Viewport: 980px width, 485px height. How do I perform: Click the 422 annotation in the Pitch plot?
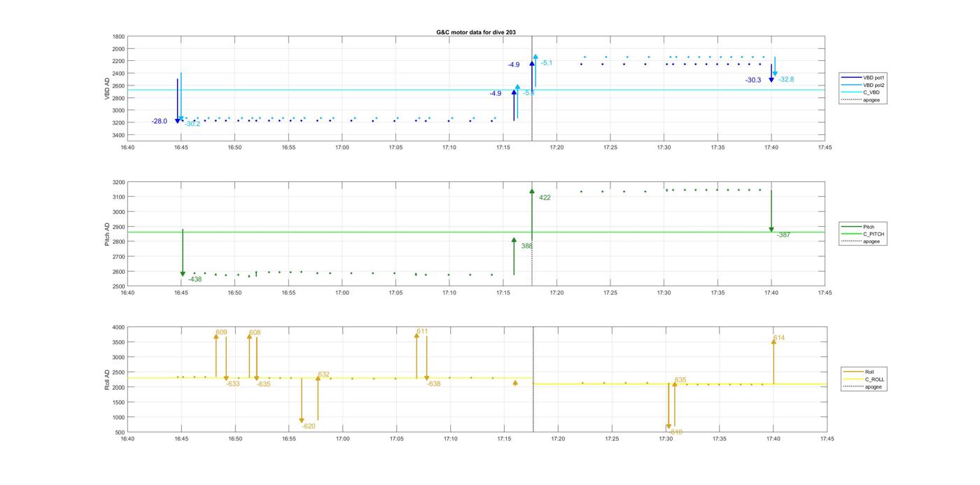[545, 198]
